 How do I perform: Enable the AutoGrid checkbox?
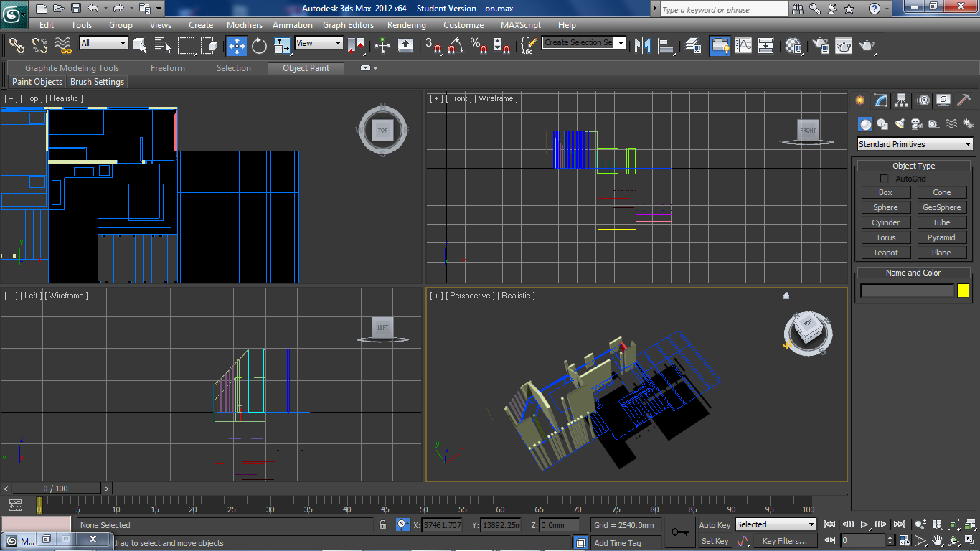tap(884, 178)
